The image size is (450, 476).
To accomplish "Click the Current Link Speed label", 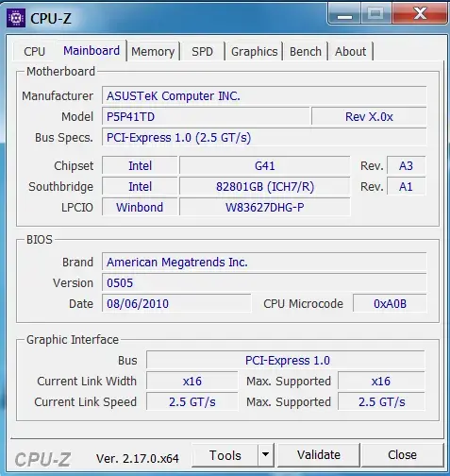I will (86, 402).
